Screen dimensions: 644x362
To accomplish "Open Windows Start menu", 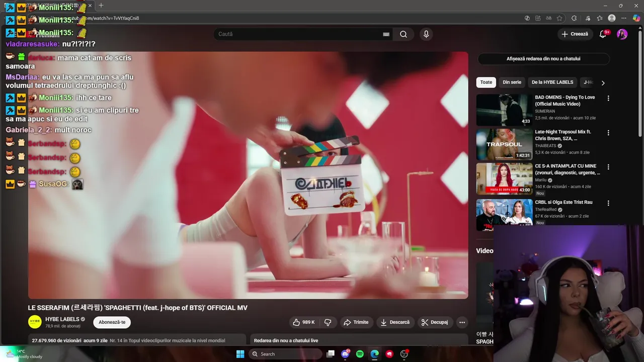I will [240, 354].
